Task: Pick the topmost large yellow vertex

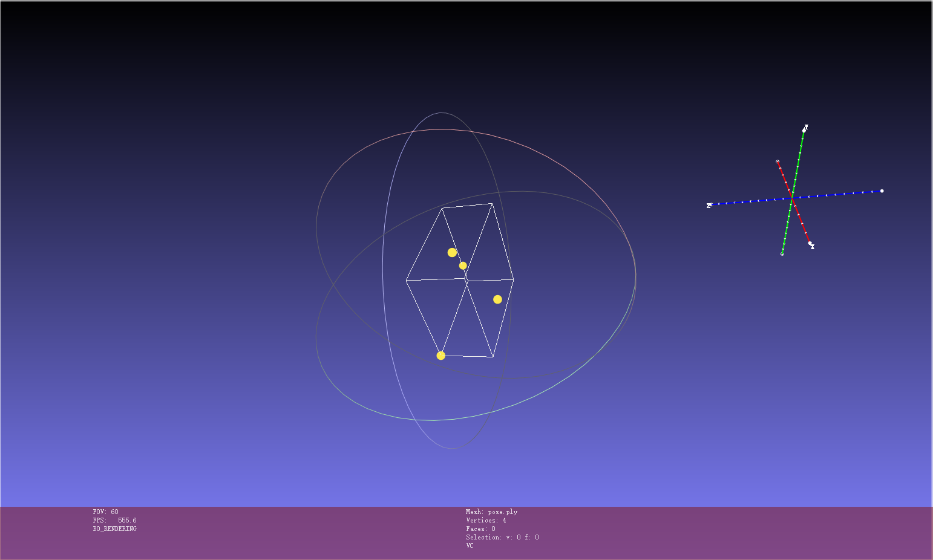Action: pos(452,252)
